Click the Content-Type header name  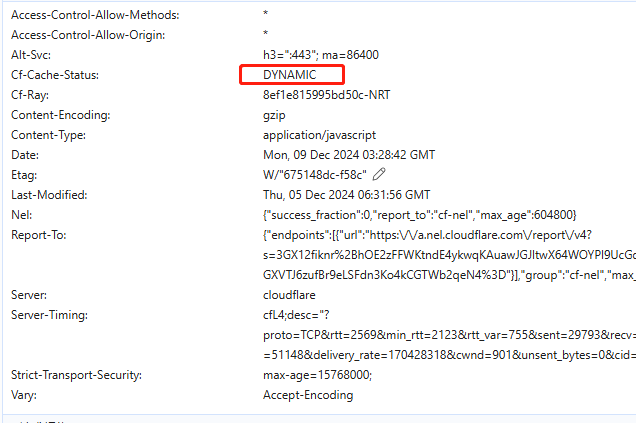point(48,135)
